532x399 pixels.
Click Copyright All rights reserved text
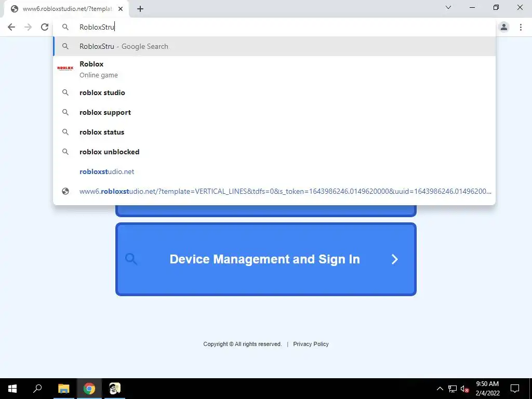pyautogui.click(x=243, y=344)
